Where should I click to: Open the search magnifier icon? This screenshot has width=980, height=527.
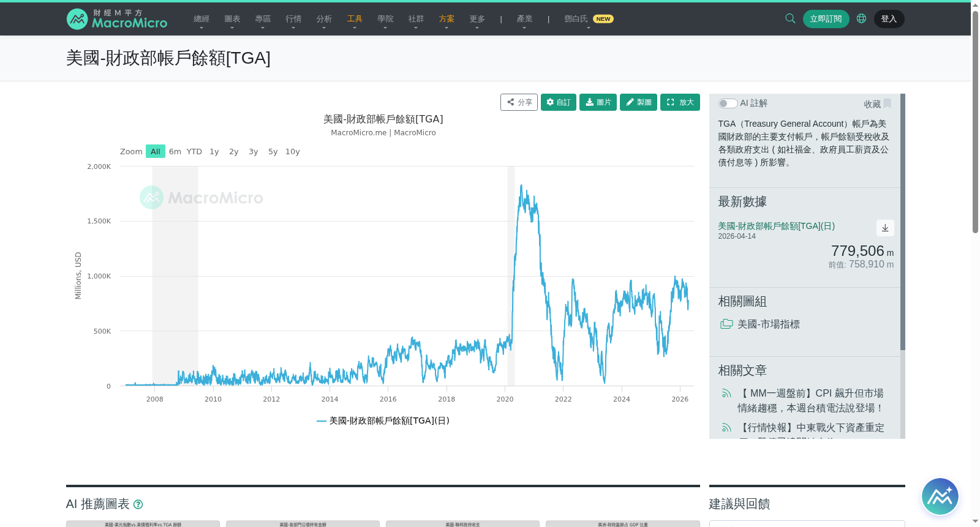click(x=790, y=18)
